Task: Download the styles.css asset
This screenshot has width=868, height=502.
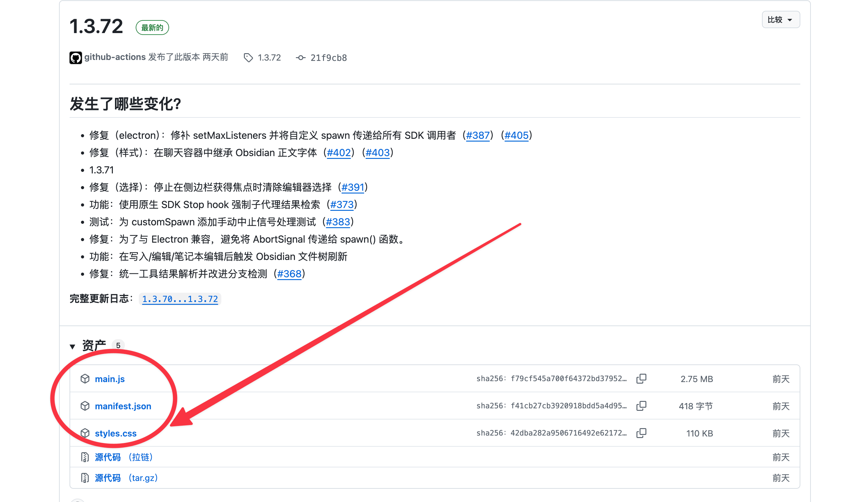Action: click(x=115, y=433)
